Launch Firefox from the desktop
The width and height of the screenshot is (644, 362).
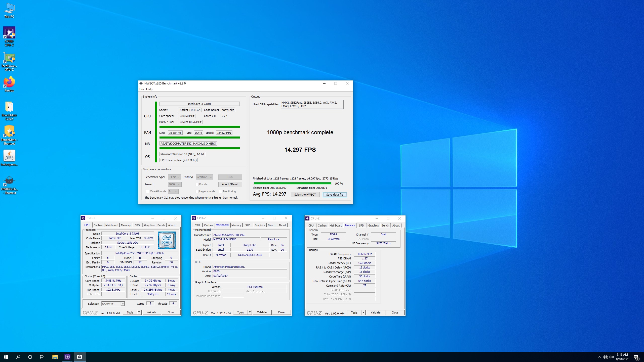point(9,84)
